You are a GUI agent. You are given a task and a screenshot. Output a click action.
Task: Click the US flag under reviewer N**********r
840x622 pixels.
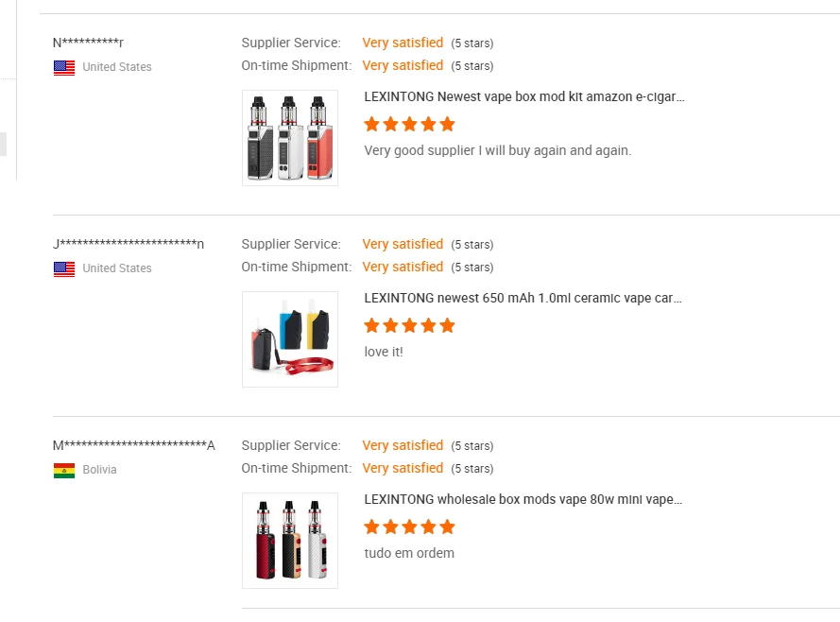[x=64, y=67]
